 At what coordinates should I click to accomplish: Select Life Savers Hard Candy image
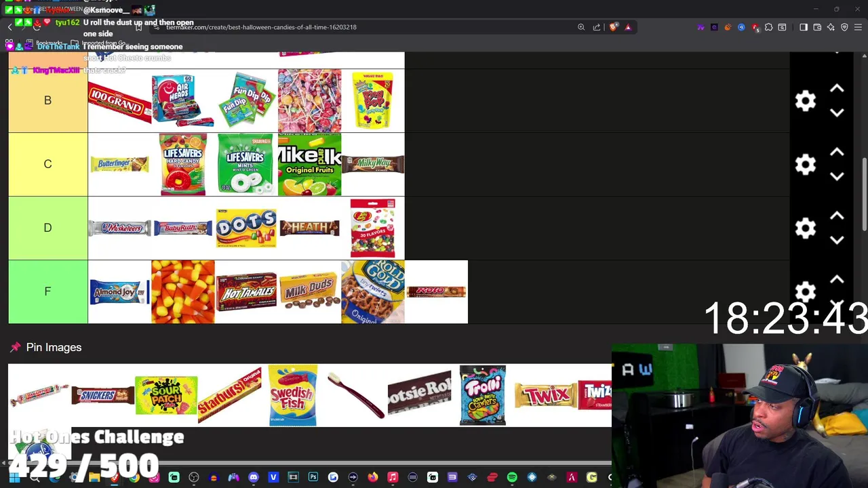point(182,165)
